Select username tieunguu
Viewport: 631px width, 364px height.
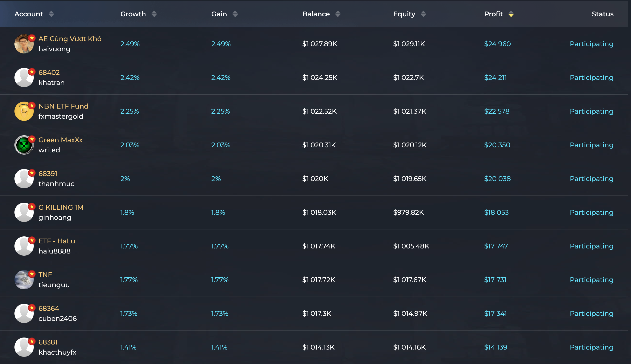click(54, 285)
